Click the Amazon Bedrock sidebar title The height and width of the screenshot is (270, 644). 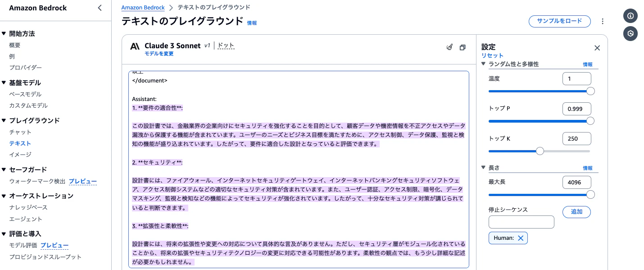pyautogui.click(x=37, y=8)
